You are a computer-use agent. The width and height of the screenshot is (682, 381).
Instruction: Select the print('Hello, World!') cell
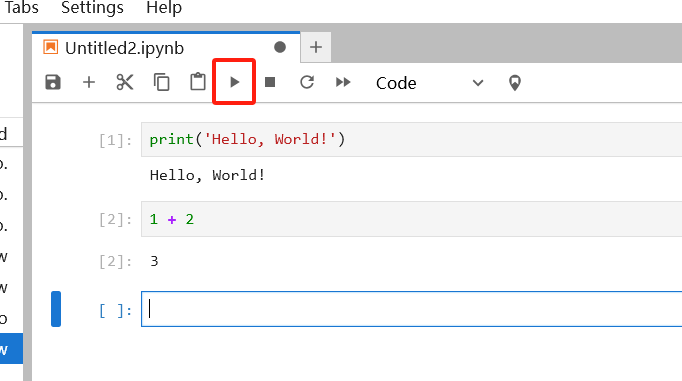(411, 140)
